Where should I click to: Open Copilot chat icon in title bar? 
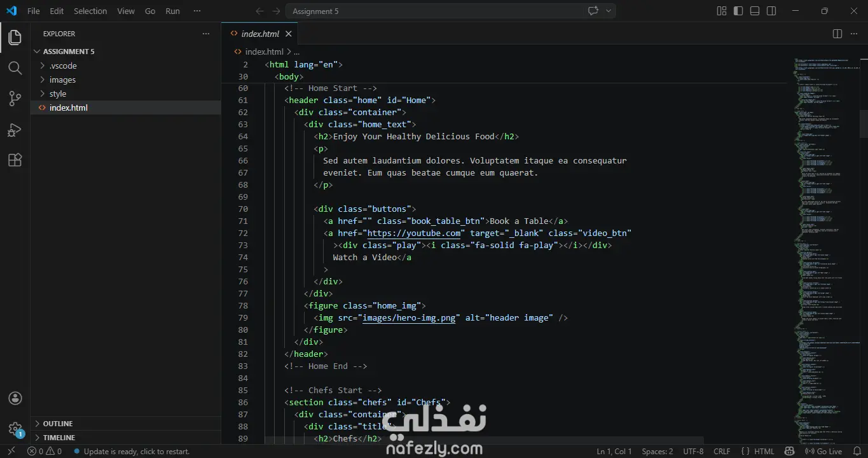tap(593, 11)
